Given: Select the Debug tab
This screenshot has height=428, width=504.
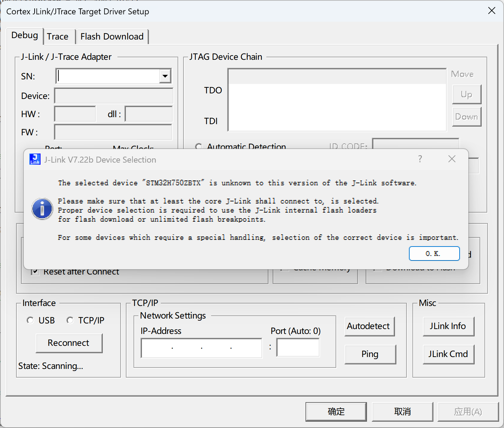Looking at the screenshot, I should click(x=24, y=35).
